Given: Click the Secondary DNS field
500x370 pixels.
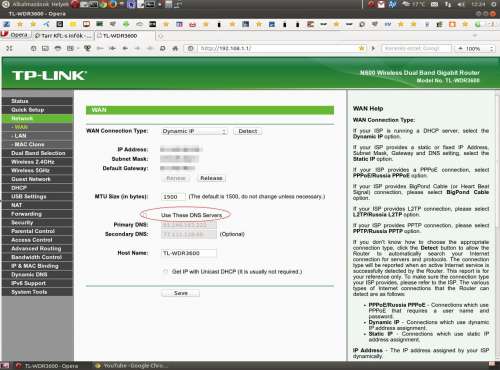Looking at the screenshot, I should pos(189,234).
